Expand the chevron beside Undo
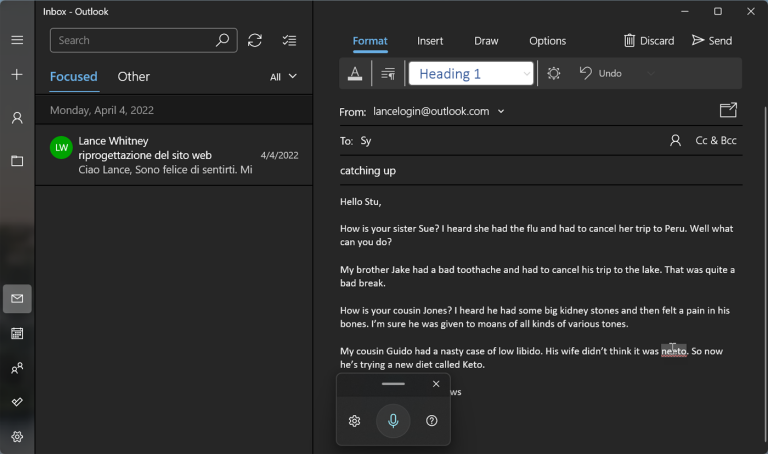Screen dimensions: 768x454 [x=650, y=73]
